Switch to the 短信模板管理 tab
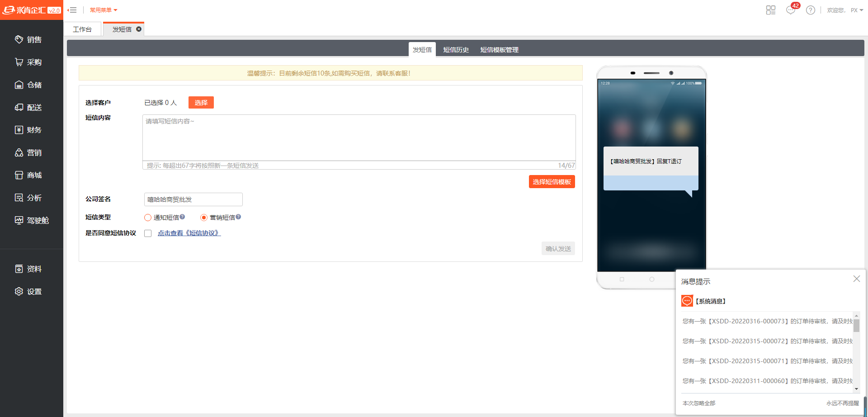This screenshot has width=868, height=417. (499, 50)
